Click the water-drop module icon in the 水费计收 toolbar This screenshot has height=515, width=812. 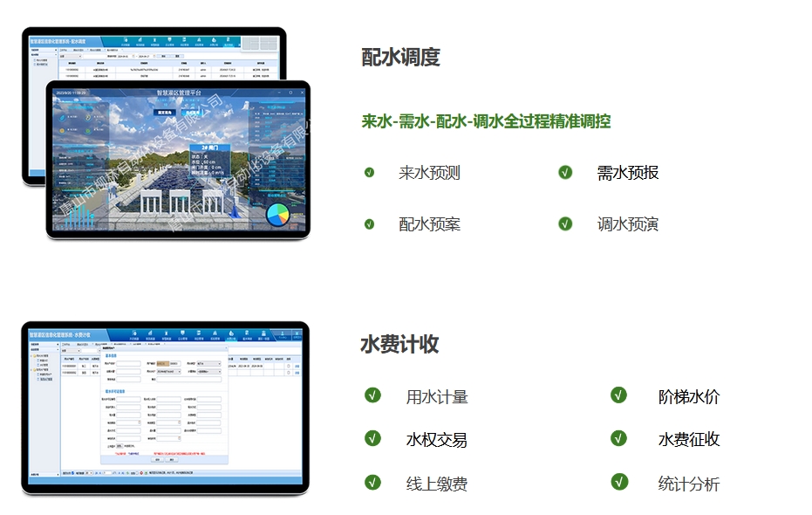[x=133, y=333]
